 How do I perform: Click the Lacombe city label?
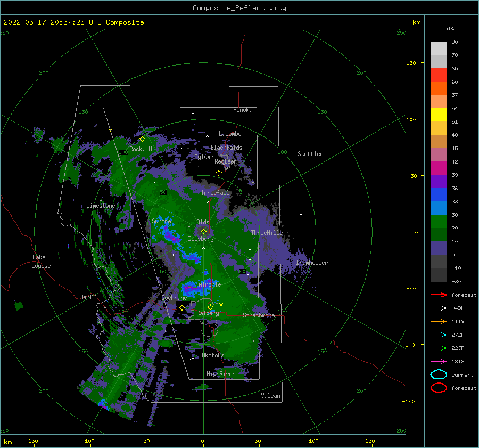tap(230, 134)
